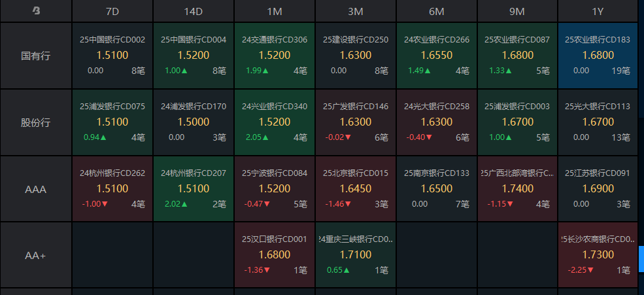
Task: Click the 25南京银行CD133 cell
Action: [437, 189]
